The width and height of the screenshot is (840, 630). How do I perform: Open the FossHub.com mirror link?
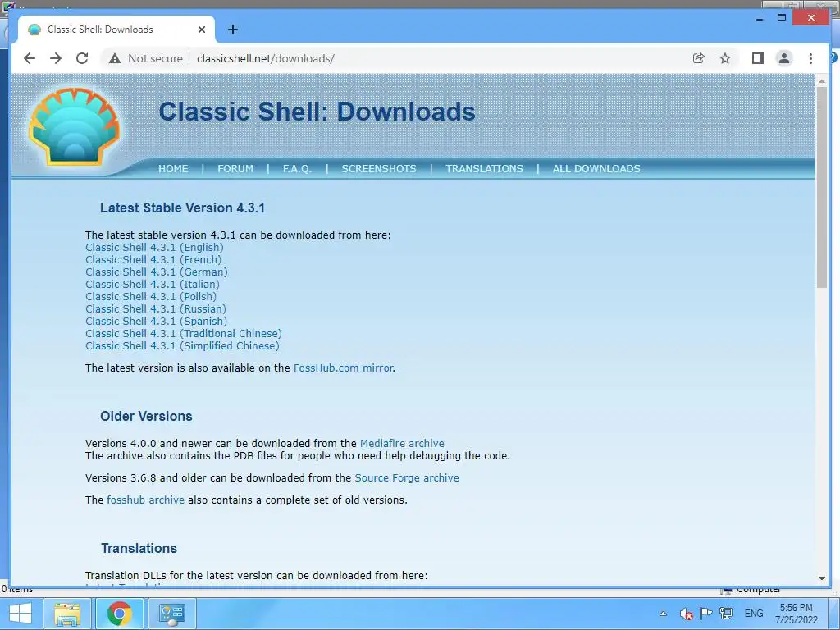343,368
